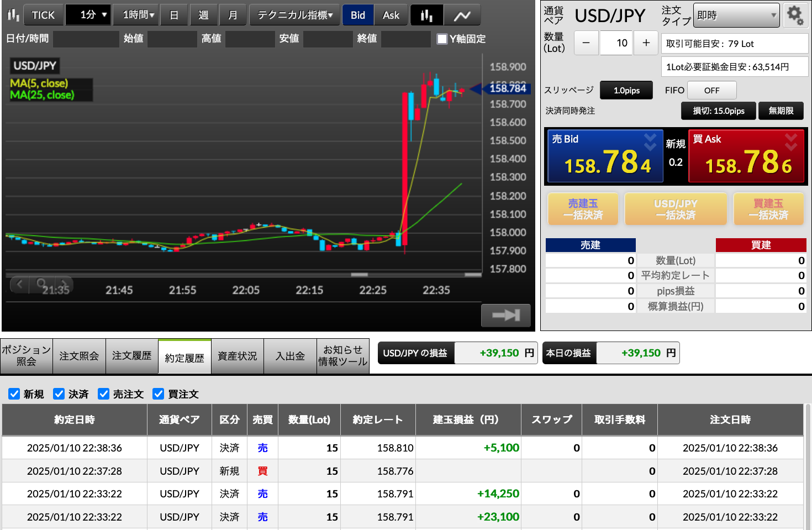Screen dimensions: 812x530
Task: Click the 高値 high price field
Action: [x=250, y=39]
